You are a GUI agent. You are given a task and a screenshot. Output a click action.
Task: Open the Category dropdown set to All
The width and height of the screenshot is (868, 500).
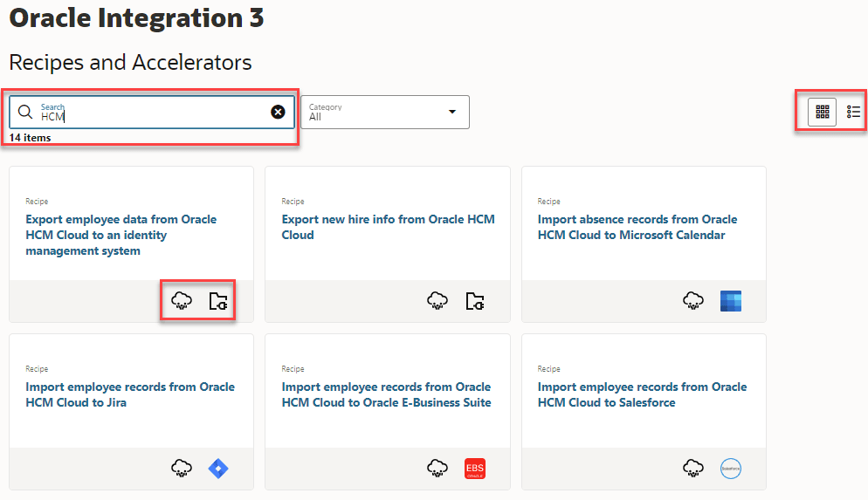[385, 113]
